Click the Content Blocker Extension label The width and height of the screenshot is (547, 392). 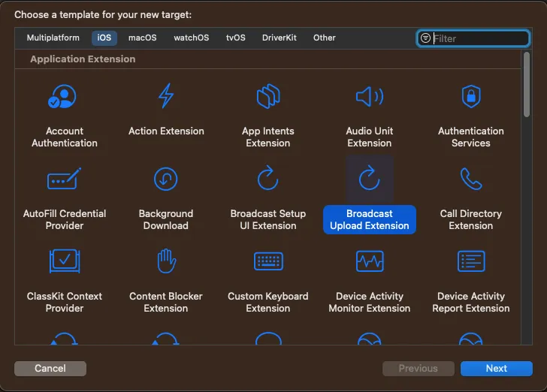click(x=166, y=303)
